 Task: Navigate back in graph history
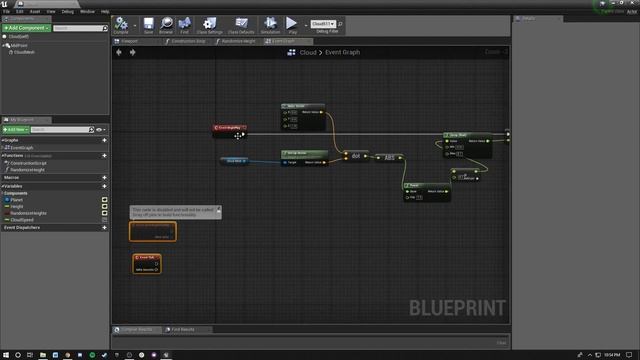(x=119, y=52)
